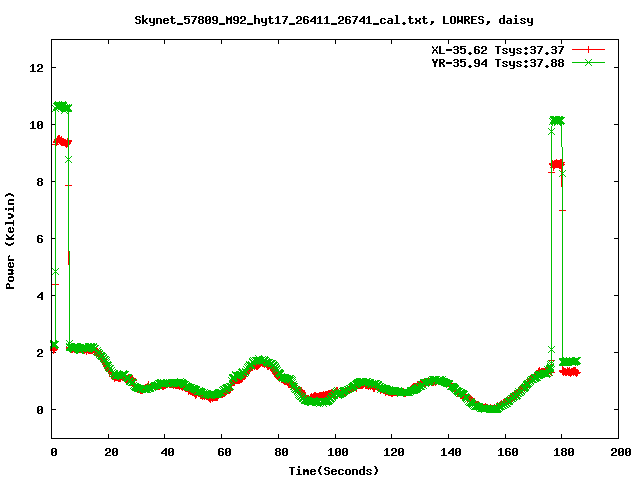
Task: Click the x-axis tick label 120
Action: [394, 452]
